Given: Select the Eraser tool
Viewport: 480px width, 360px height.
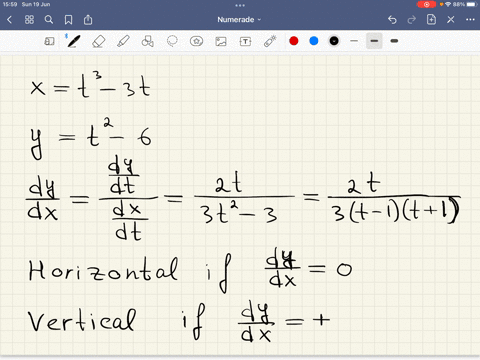Looking at the screenshot, I should point(98,41).
